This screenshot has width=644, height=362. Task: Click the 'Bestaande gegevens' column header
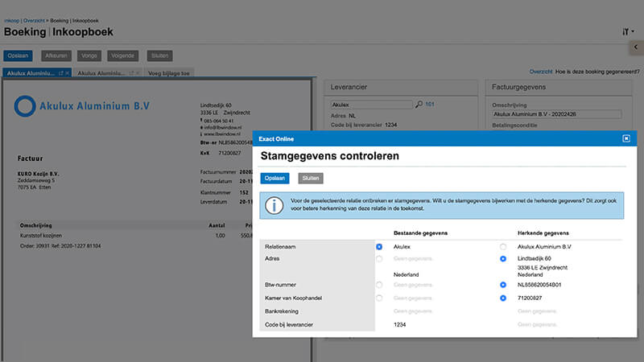tap(420, 233)
